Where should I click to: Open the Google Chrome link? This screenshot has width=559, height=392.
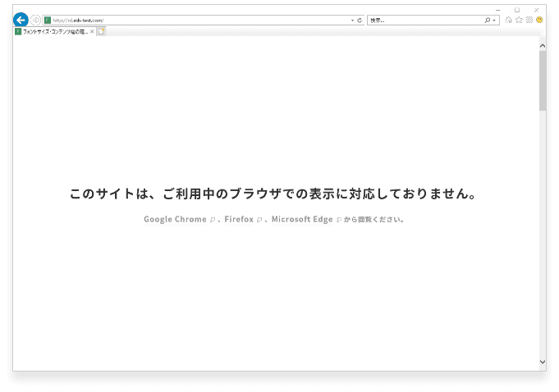(x=175, y=219)
